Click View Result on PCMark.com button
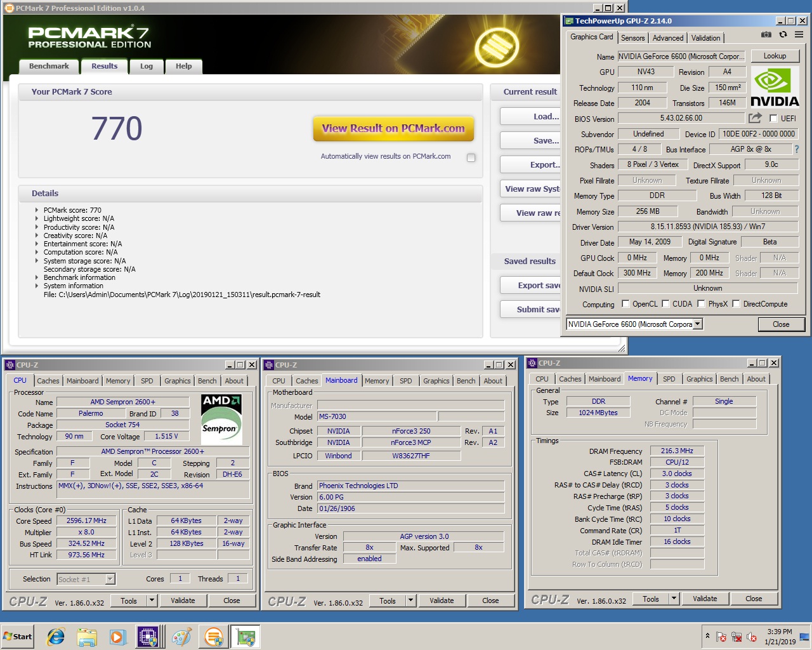This screenshot has height=650, width=812. 393,128
